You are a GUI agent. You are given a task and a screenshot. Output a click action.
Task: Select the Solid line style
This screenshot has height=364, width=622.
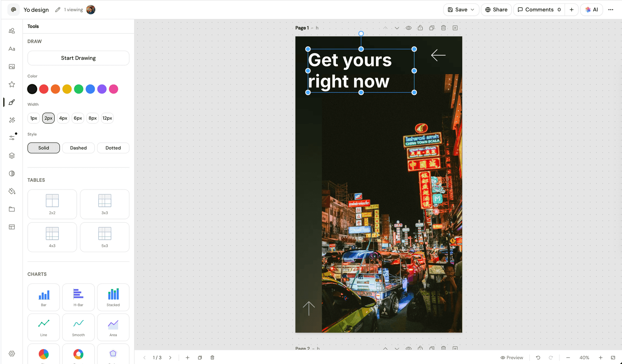(44, 148)
